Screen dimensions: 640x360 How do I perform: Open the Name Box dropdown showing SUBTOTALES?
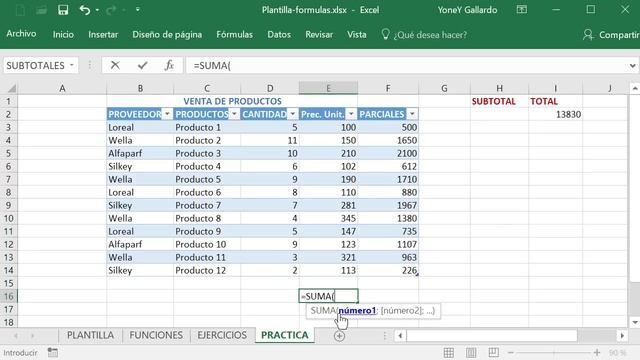[72, 65]
